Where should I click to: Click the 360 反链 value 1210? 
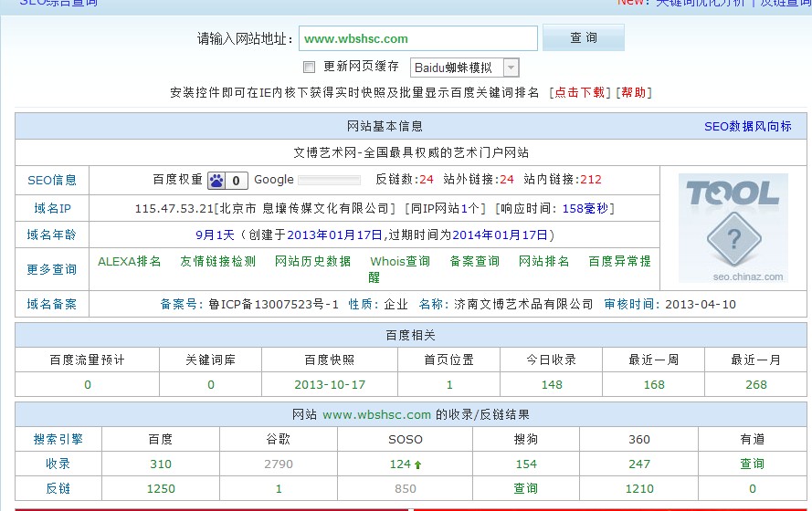639,489
